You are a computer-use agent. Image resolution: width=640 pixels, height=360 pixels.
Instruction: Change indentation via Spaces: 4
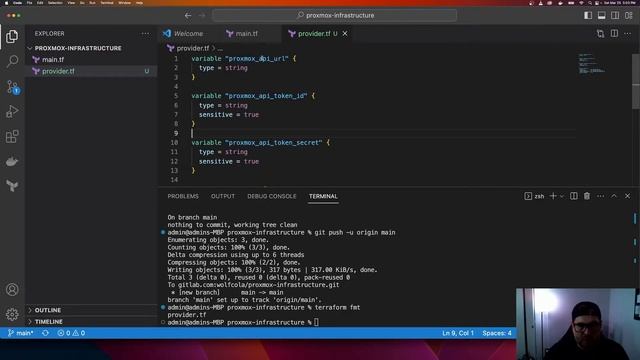click(x=497, y=333)
